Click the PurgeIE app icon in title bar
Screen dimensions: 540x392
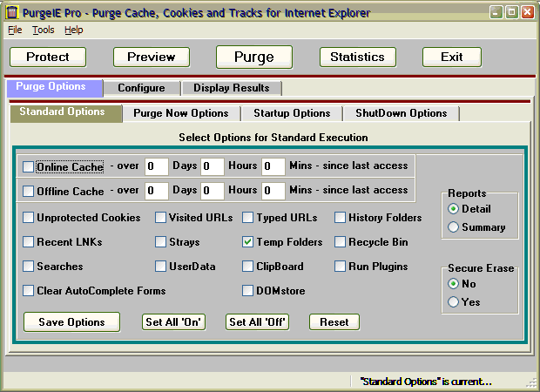(12, 12)
